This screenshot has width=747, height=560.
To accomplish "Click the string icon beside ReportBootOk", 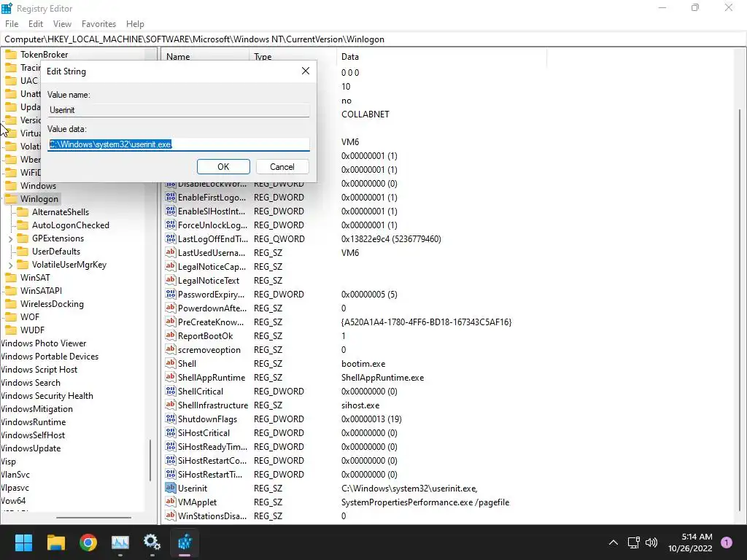I will (x=170, y=335).
